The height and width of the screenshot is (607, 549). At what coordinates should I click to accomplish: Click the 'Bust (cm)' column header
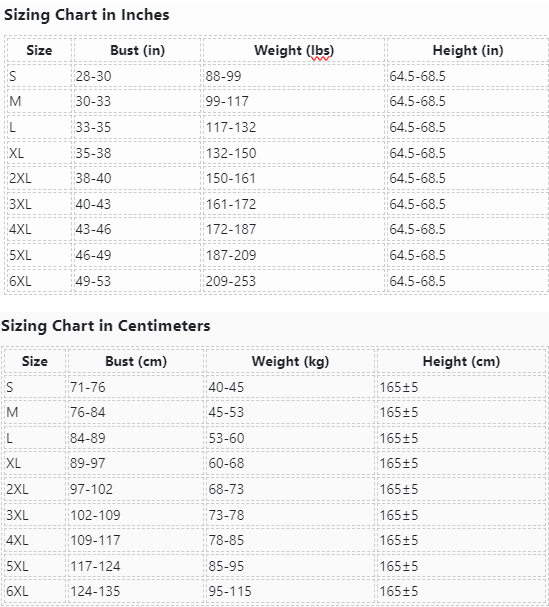tap(136, 361)
